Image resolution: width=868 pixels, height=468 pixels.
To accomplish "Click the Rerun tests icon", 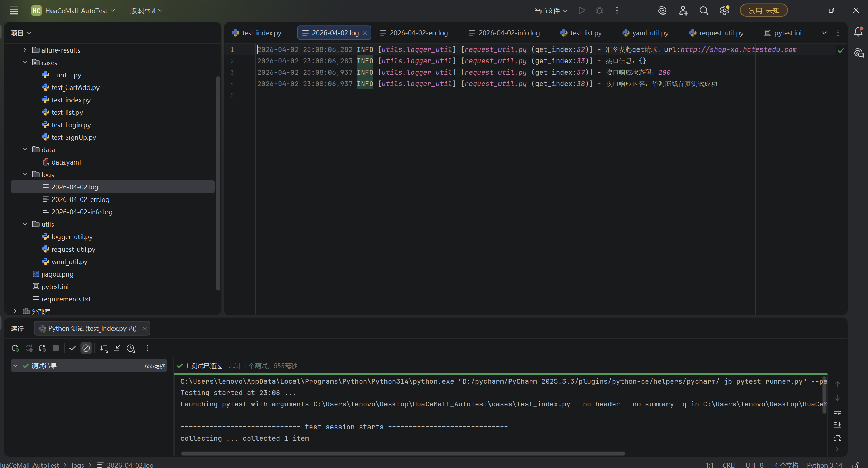I will (15, 348).
